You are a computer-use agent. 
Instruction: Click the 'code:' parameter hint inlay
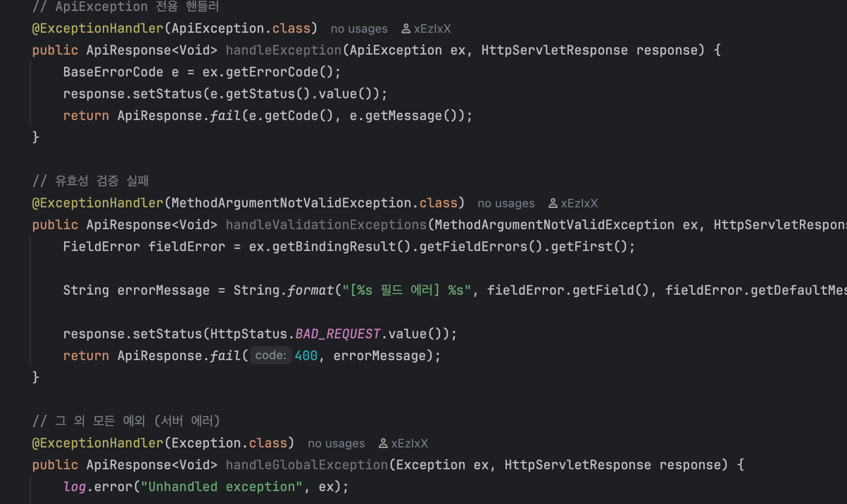(x=271, y=355)
